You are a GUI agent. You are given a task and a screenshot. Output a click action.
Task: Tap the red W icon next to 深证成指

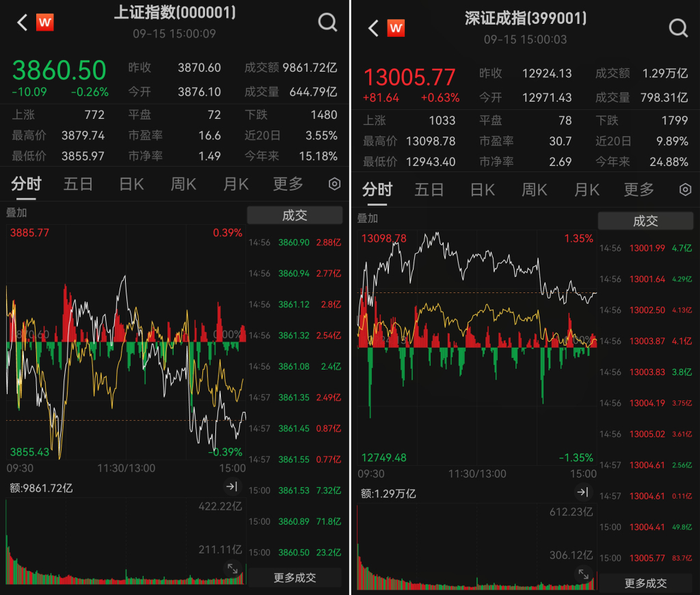click(396, 28)
